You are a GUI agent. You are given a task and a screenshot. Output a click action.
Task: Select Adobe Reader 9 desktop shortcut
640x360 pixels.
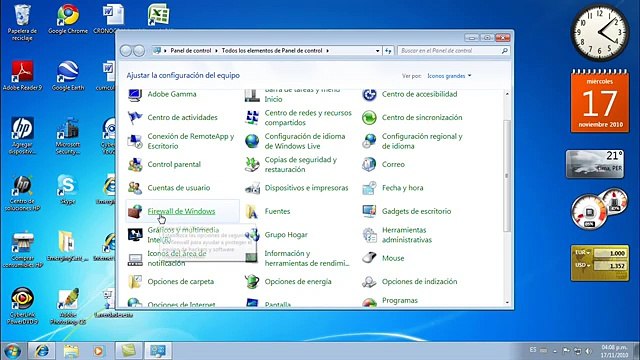22,76
